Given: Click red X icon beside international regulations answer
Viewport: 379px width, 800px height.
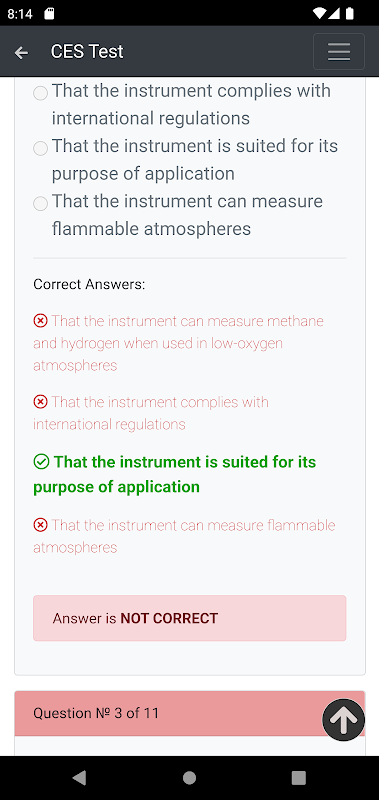Looking at the screenshot, I should click(40, 402).
